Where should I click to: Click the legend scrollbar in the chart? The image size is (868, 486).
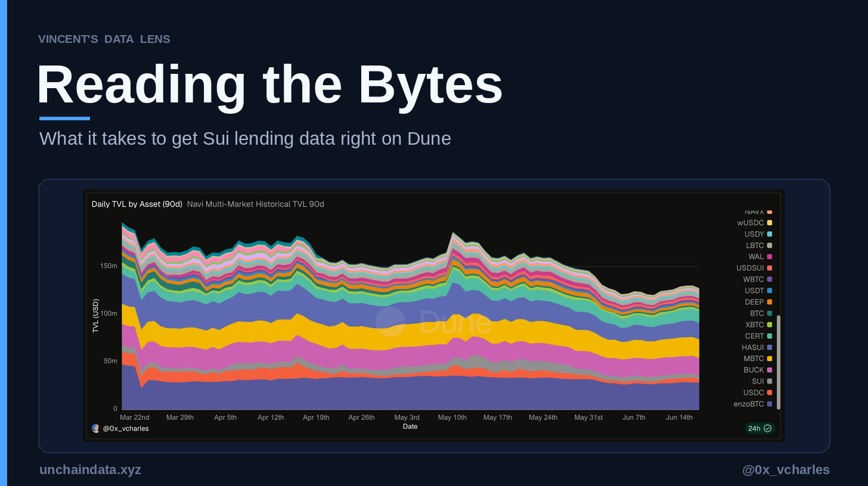click(x=779, y=363)
